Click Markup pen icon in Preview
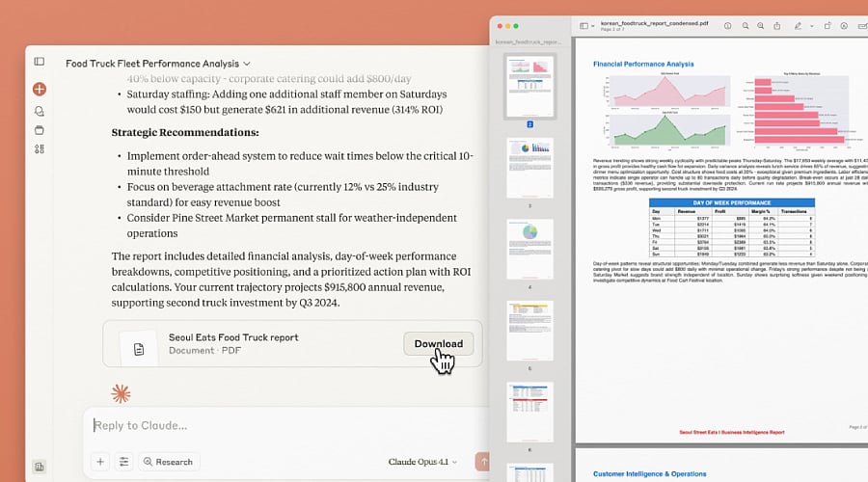The image size is (868, 482). [798, 26]
